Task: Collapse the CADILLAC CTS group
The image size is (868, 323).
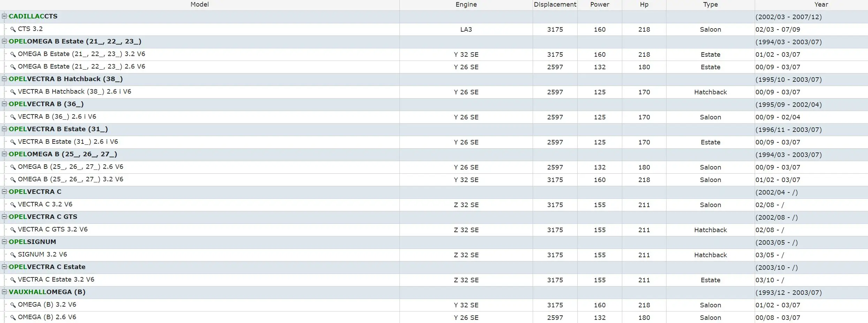Action: coord(5,16)
